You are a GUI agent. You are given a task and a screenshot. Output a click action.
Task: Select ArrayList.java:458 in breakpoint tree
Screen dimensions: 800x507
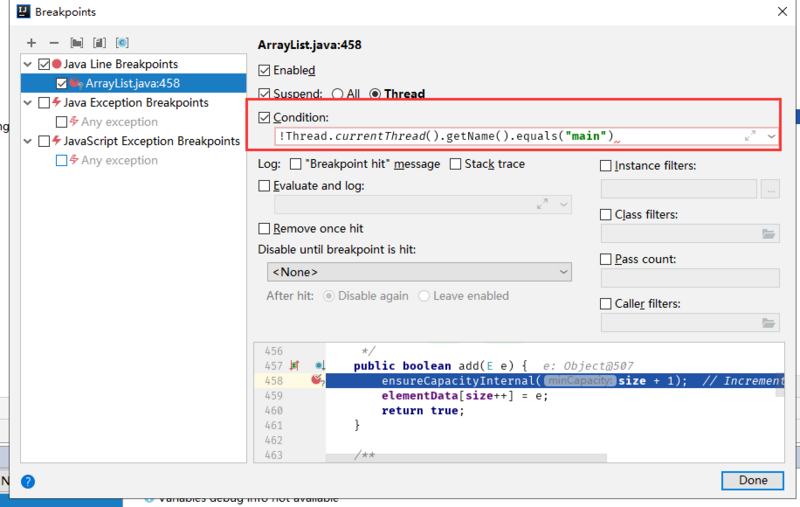(134, 83)
